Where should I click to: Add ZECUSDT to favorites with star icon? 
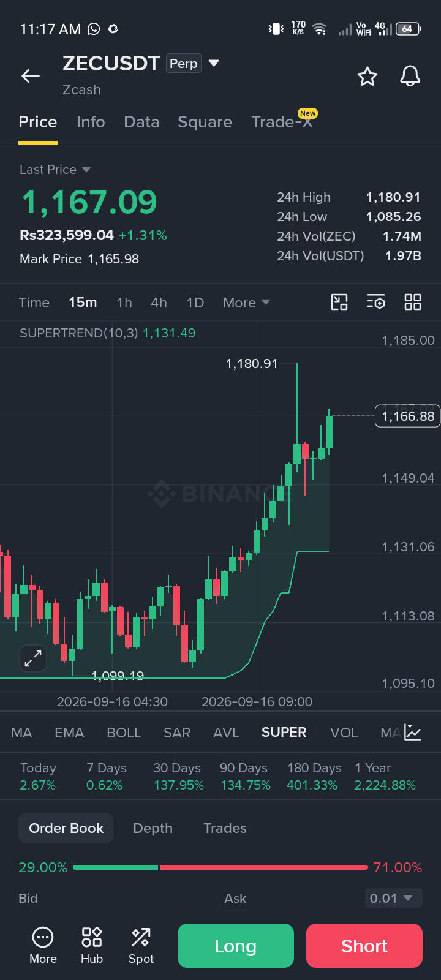pos(367,77)
